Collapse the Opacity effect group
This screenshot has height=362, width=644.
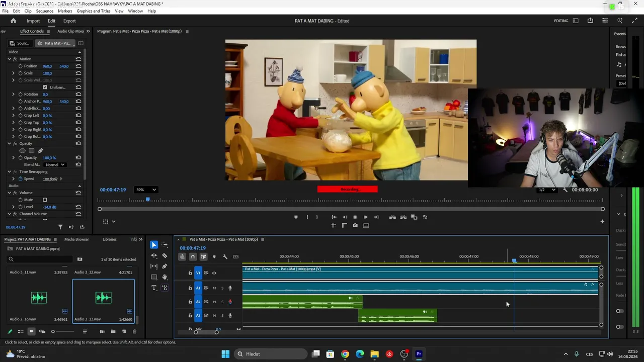(9, 144)
